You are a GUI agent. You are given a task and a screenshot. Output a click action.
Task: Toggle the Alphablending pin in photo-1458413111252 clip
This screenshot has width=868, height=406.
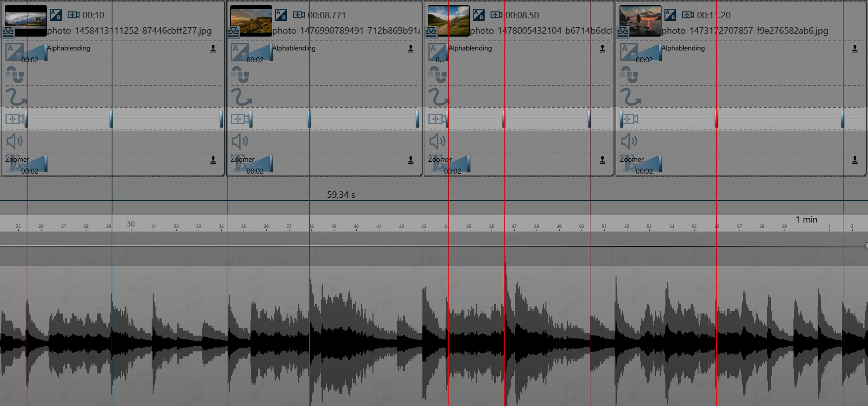click(213, 48)
